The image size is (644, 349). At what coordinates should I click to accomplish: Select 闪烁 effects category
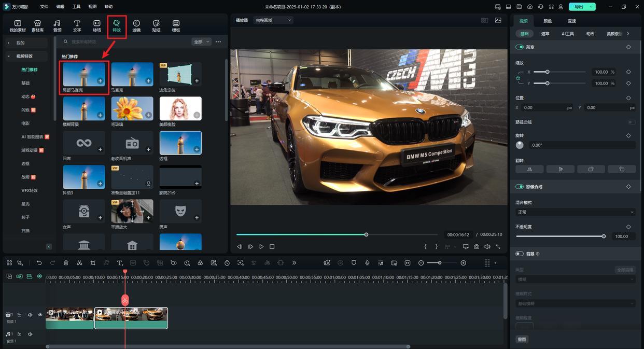tap(25, 110)
